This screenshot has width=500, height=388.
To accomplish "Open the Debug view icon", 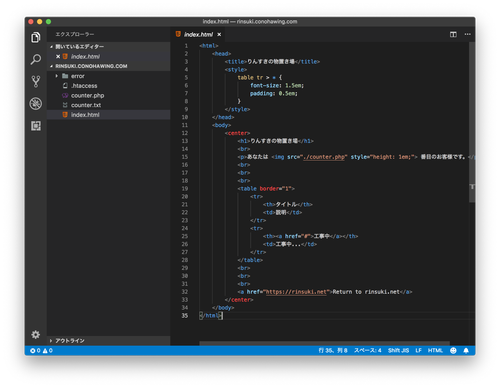I will 36,104.
